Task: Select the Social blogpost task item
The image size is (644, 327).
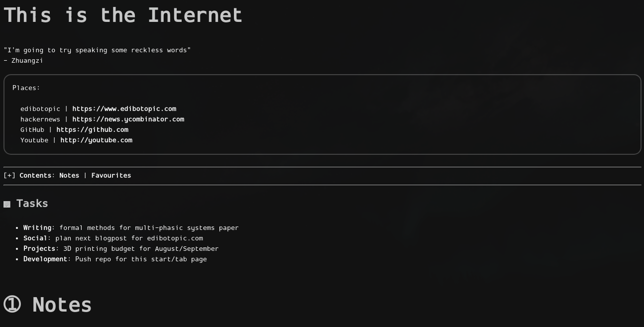Action: click(x=113, y=238)
